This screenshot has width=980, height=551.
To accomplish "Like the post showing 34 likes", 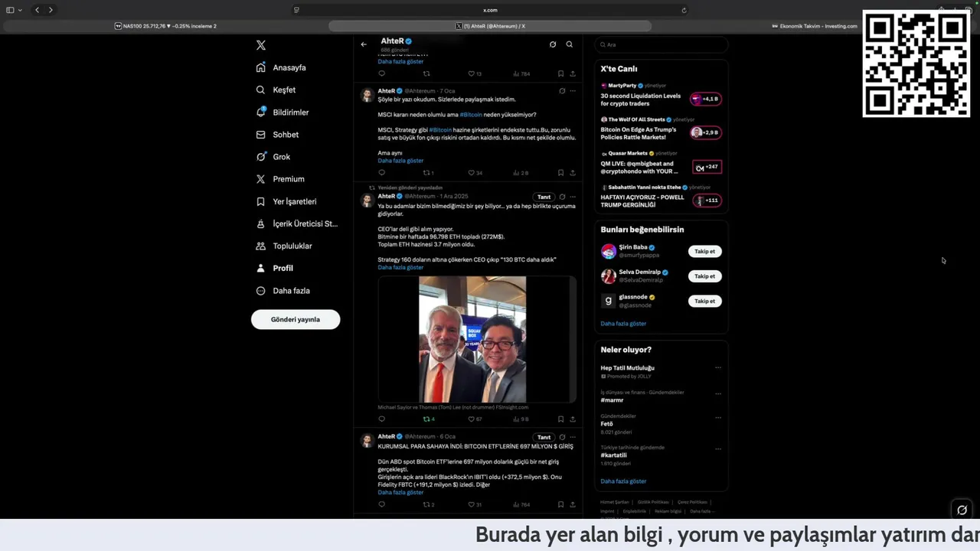I will pyautogui.click(x=475, y=173).
